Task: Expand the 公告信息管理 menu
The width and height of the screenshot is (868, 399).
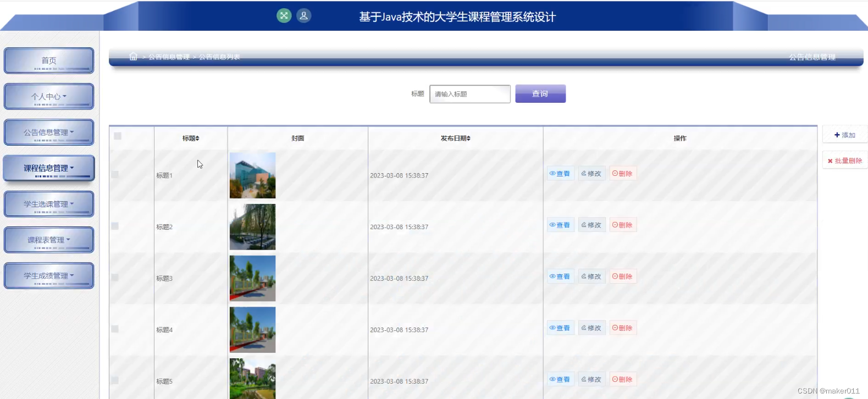Action: (49, 132)
